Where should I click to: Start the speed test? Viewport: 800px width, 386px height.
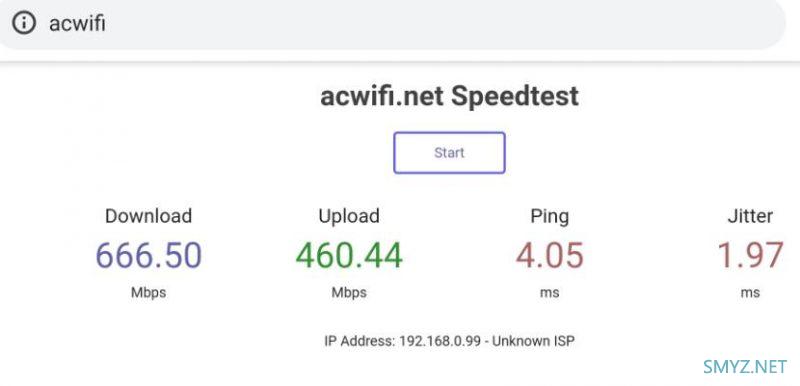click(x=449, y=152)
